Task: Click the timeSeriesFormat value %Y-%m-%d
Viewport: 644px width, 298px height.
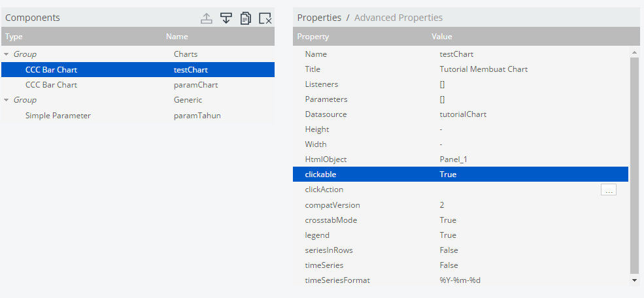Action: coord(460,280)
